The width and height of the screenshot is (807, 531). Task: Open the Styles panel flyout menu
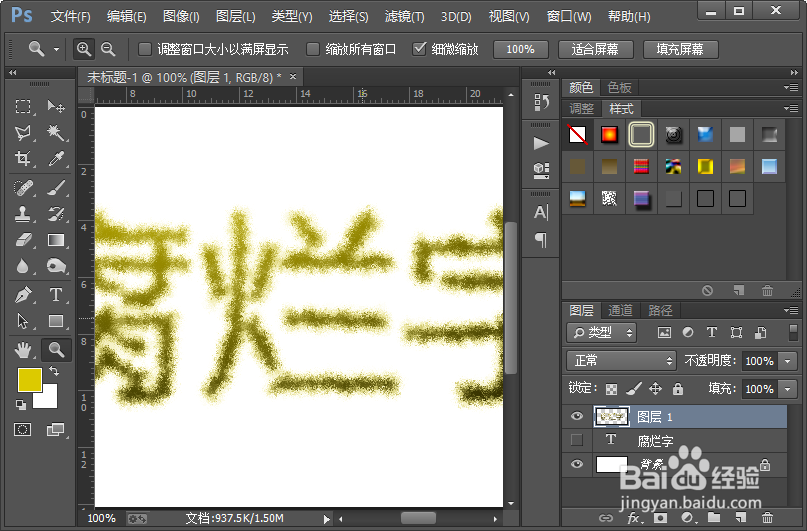(791, 108)
